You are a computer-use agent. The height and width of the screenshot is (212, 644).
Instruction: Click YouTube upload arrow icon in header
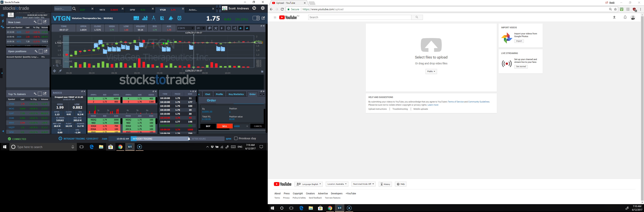[x=614, y=17]
